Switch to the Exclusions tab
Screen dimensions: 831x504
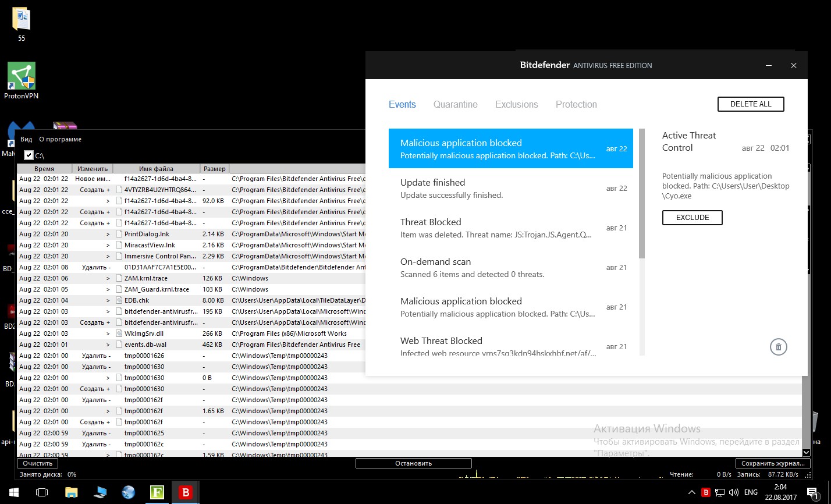click(x=517, y=105)
